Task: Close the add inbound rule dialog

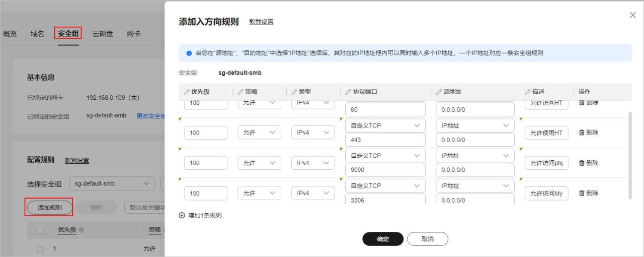Action: click(x=633, y=15)
